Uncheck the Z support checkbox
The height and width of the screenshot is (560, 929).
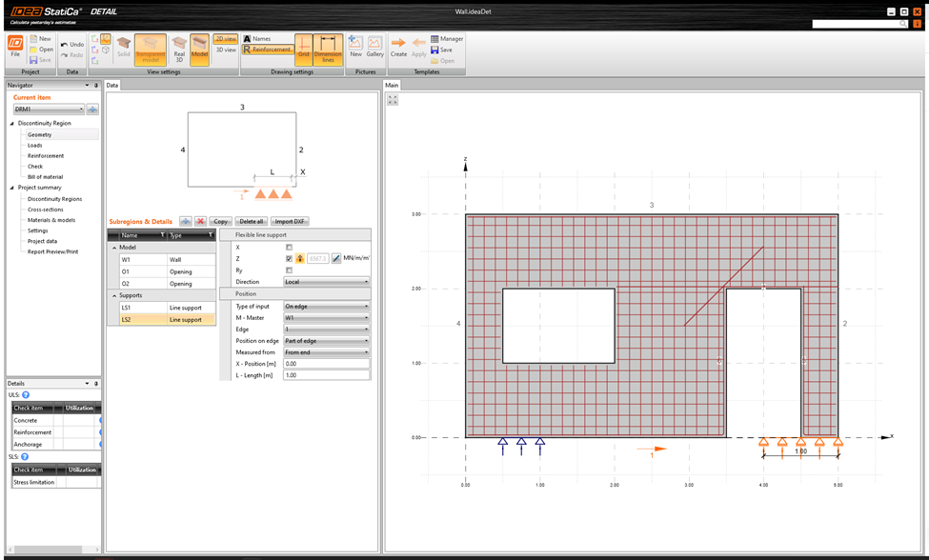click(290, 258)
